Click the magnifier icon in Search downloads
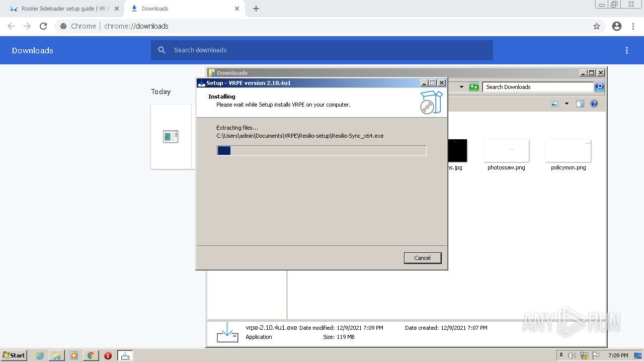Screen dimensions: 644x362 point(162,50)
